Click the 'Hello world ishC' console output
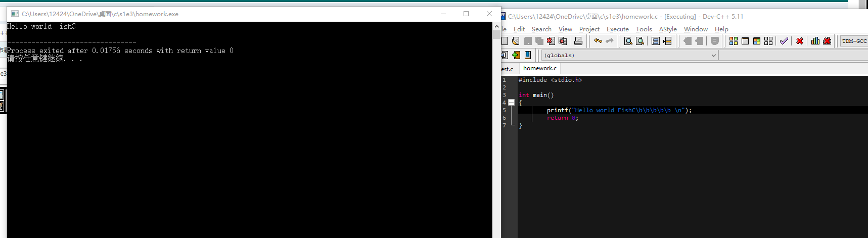Image resolution: width=868 pixels, height=238 pixels. point(41,26)
